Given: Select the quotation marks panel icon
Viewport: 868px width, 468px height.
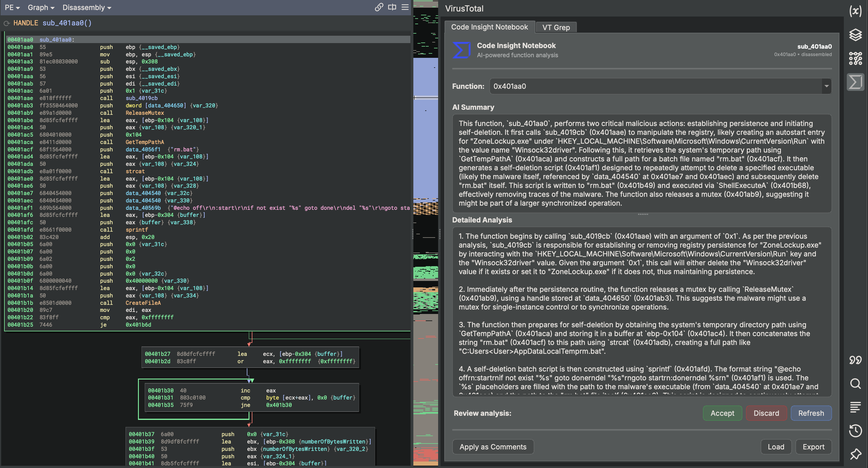Looking at the screenshot, I should [x=856, y=360].
